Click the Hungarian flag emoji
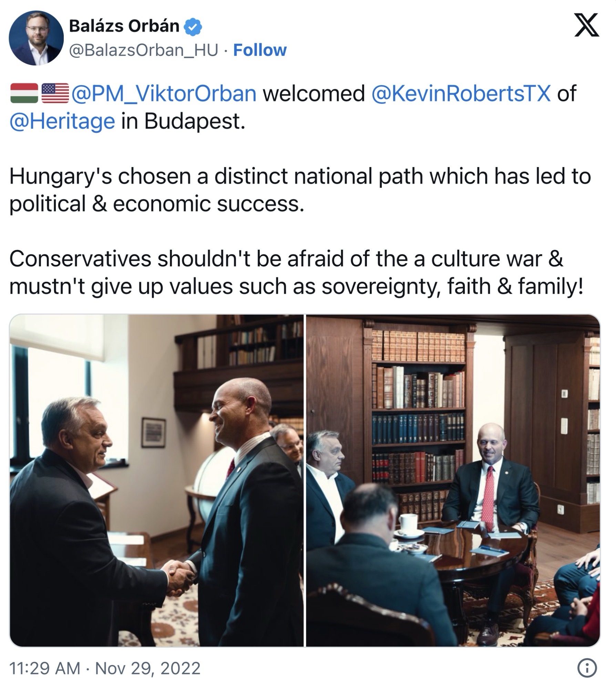This screenshot has width=616, height=686. [x=24, y=94]
